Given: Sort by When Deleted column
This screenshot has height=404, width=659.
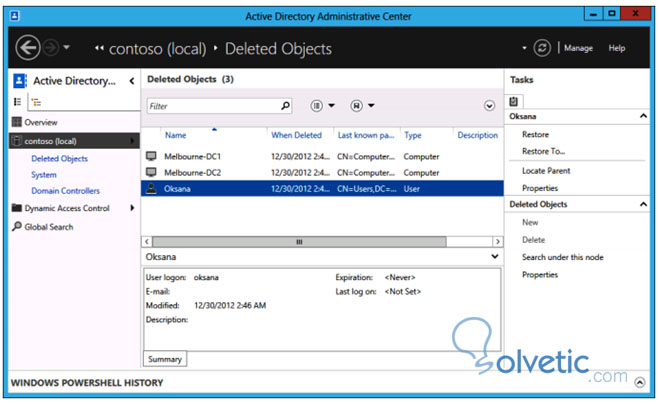Looking at the screenshot, I should point(296,135).
